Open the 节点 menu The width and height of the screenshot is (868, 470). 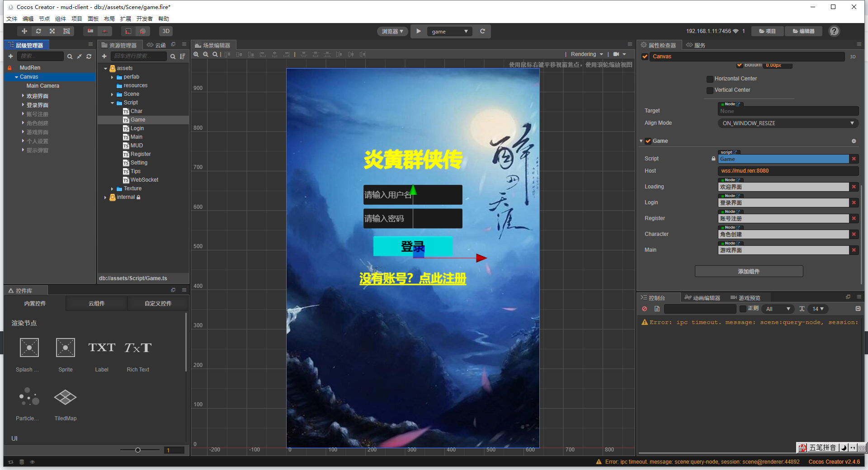click(44, 19)
